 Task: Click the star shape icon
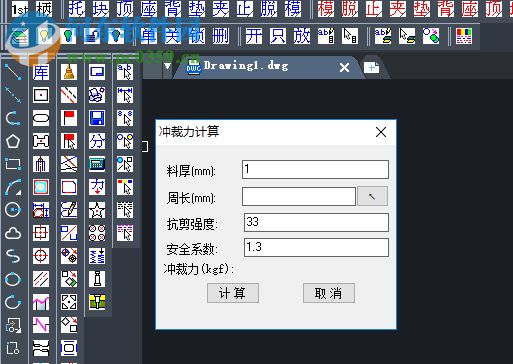tap(97, 210)
